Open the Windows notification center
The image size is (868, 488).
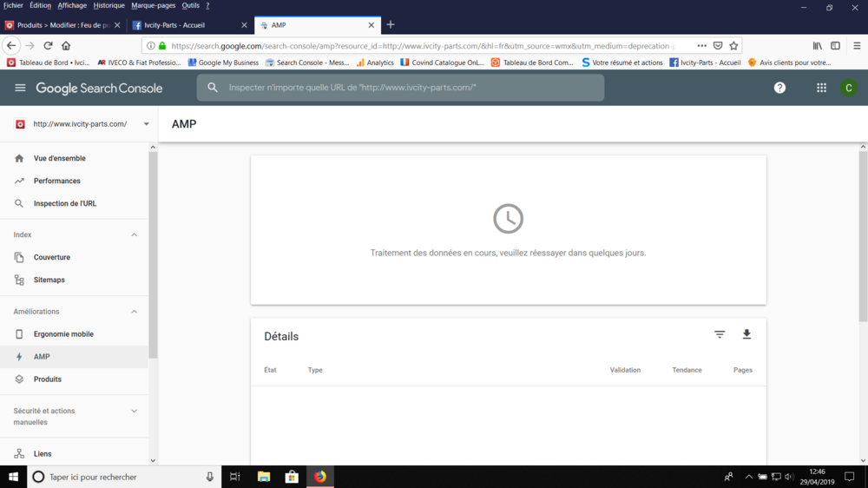849,477
